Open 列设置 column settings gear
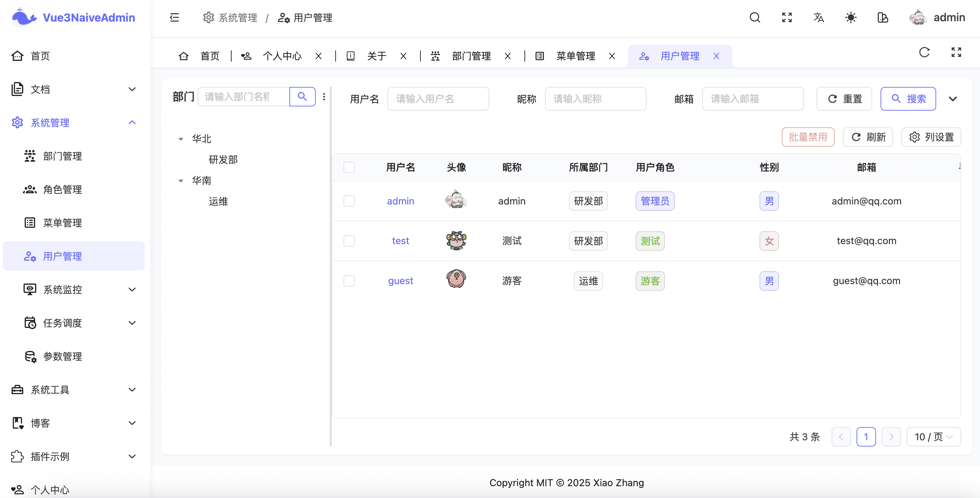This screenshot has height=498, width=980. tap(931, 137)
